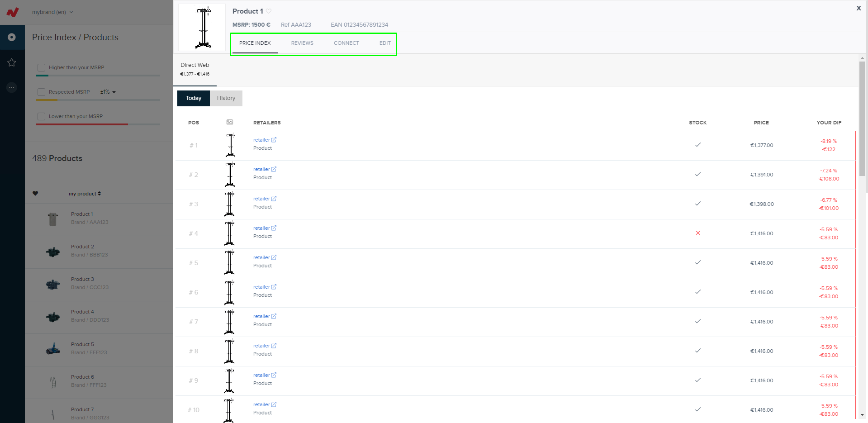This screenshot has width=868, height=423.
Task: Click the product thumbnail in row #6
Action: (x=230, y=292)
